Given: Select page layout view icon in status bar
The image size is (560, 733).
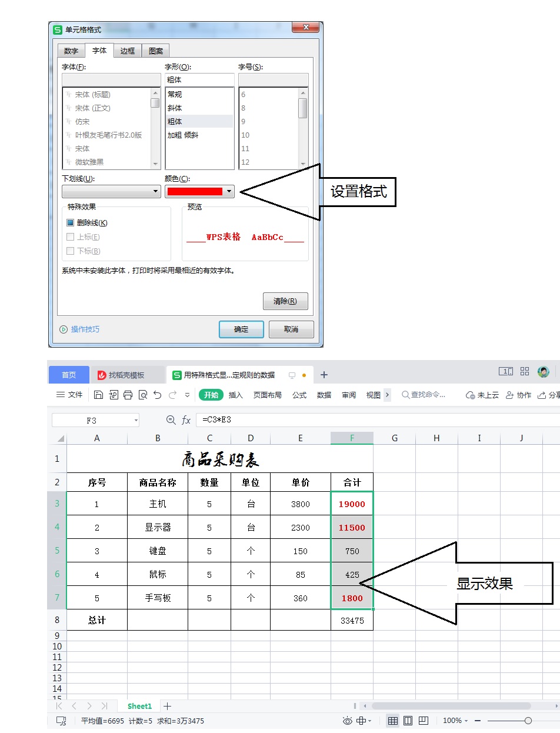Looking at the screenshot, I should [408, 721].
